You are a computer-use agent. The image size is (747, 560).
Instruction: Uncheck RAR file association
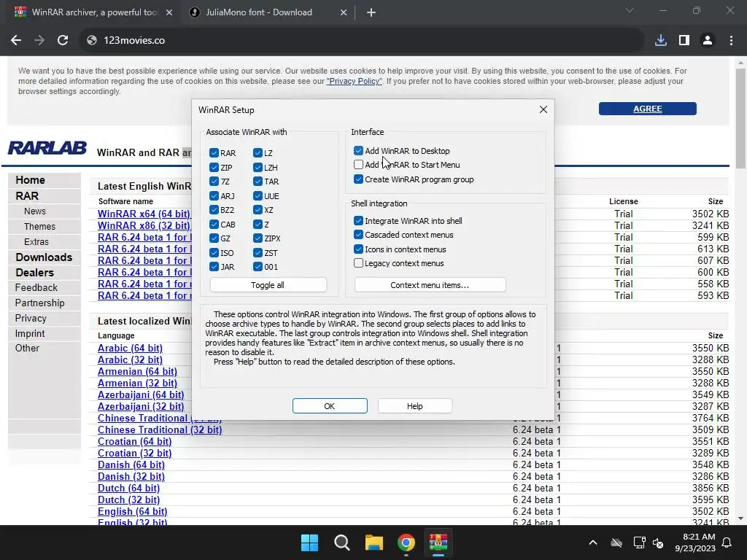pos(214,153)
